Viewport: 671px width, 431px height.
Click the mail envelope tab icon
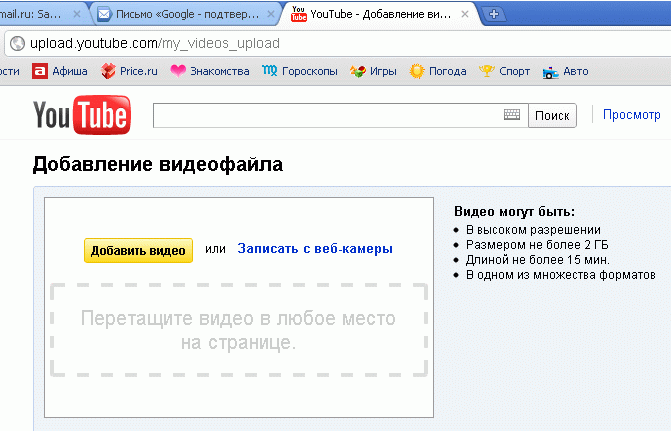tap(104, 14)
